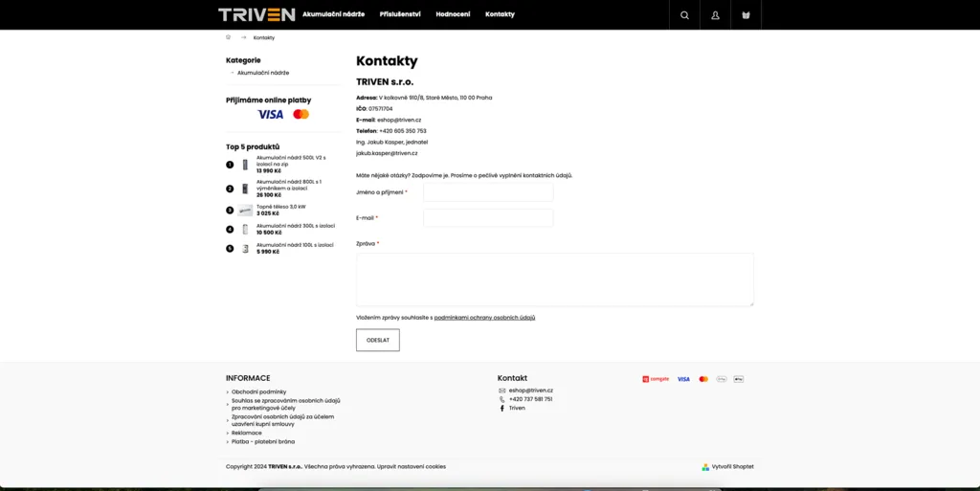Viewport: 980px width, 491px height.
Task: Open Souhlas se zpracováním osobních údajů link
Action: click(285, 404)
